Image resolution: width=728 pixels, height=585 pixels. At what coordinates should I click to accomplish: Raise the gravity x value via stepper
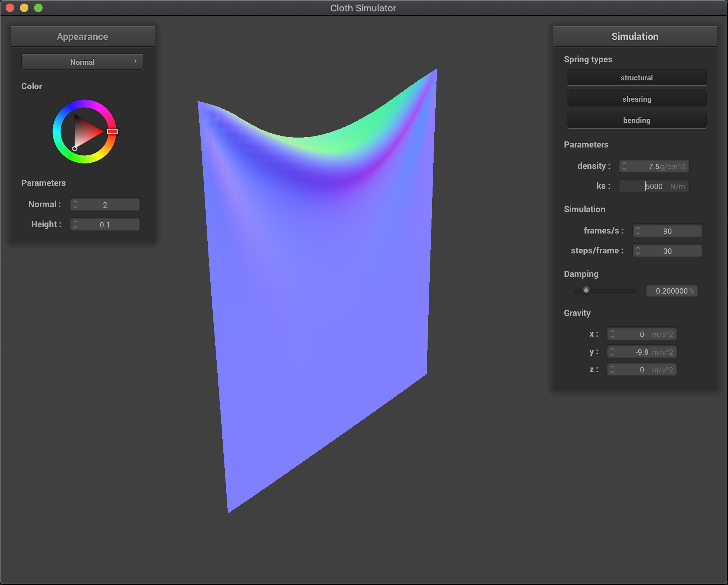coord(613,332)
